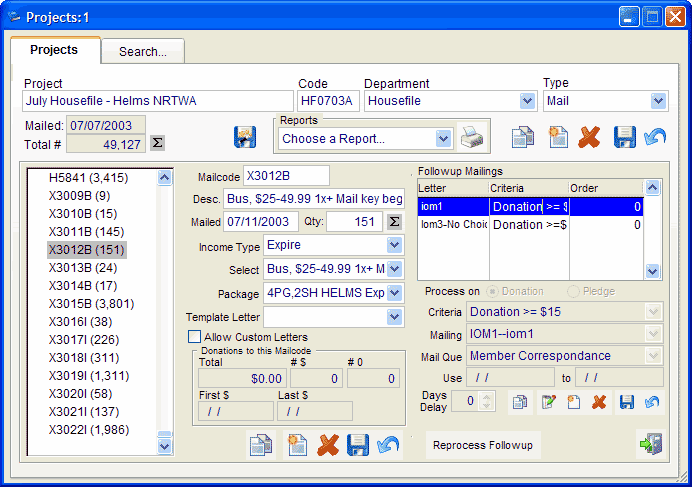Click the Project name field
Screen dimensions: 692x487
coord(158,101)
